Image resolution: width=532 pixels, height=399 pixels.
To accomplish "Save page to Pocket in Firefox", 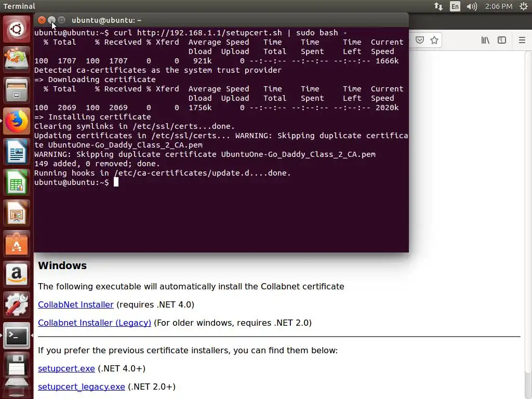I will tap(420, 40).
